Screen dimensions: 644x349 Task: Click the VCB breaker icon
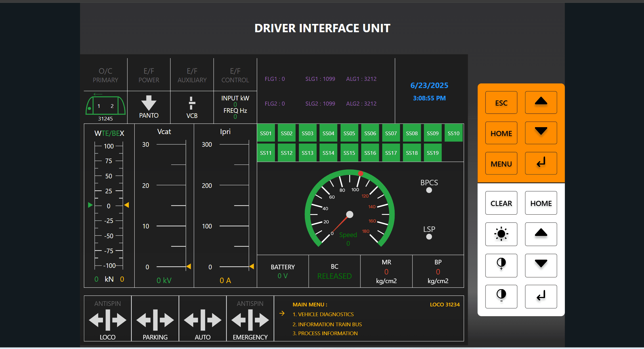(x=192, y=103)
